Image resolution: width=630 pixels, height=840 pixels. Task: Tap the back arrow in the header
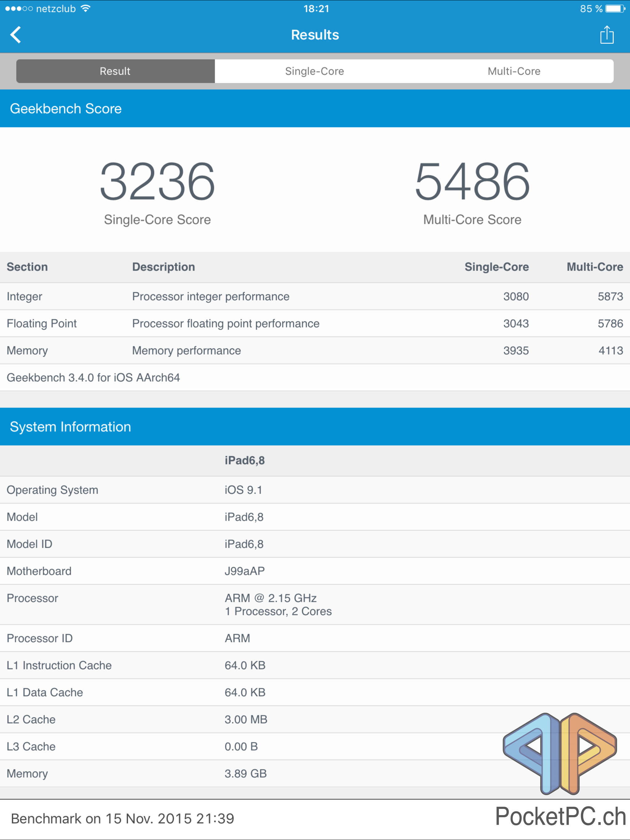pos(16,35)
